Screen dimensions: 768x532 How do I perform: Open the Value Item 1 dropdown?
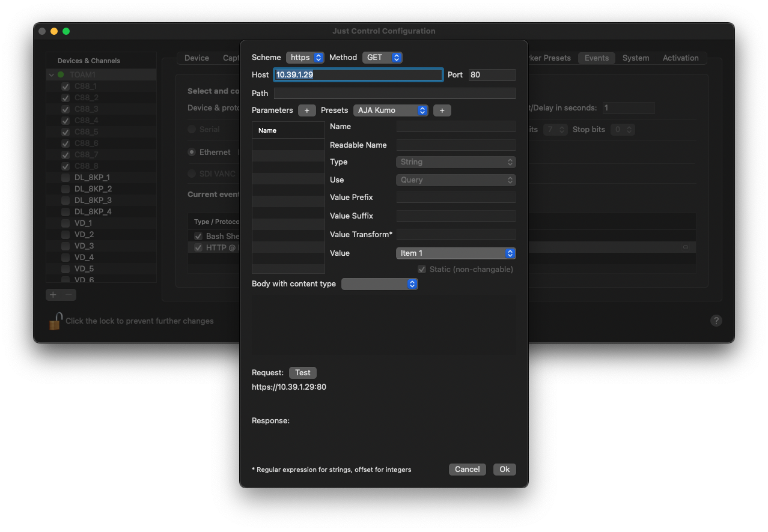point(456,253)
